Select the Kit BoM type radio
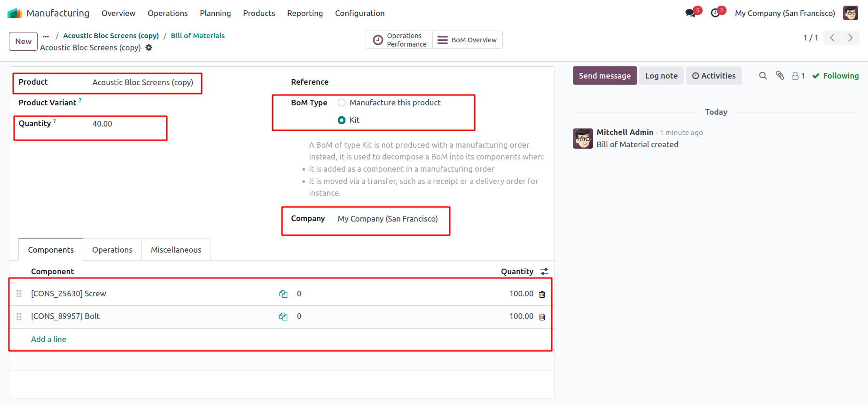The height and width of the screenshot is (405, 868). (342, 120)
